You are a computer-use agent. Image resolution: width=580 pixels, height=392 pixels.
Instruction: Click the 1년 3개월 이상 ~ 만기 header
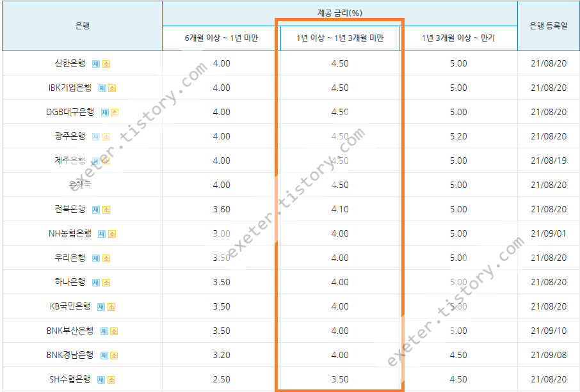point(458,38)
